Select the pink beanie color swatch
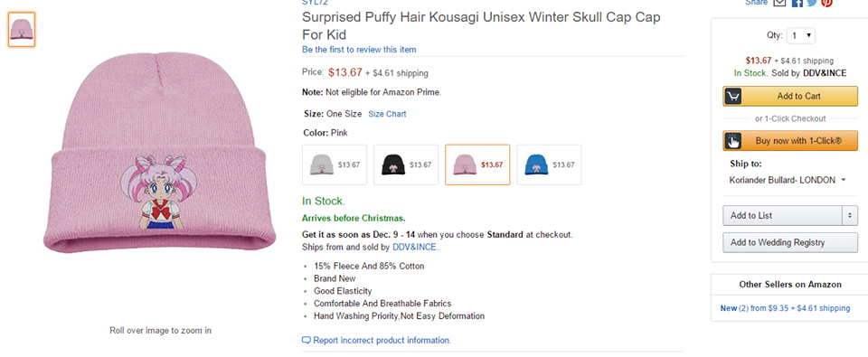Screen dimensions: 868x357 (477, 164)
